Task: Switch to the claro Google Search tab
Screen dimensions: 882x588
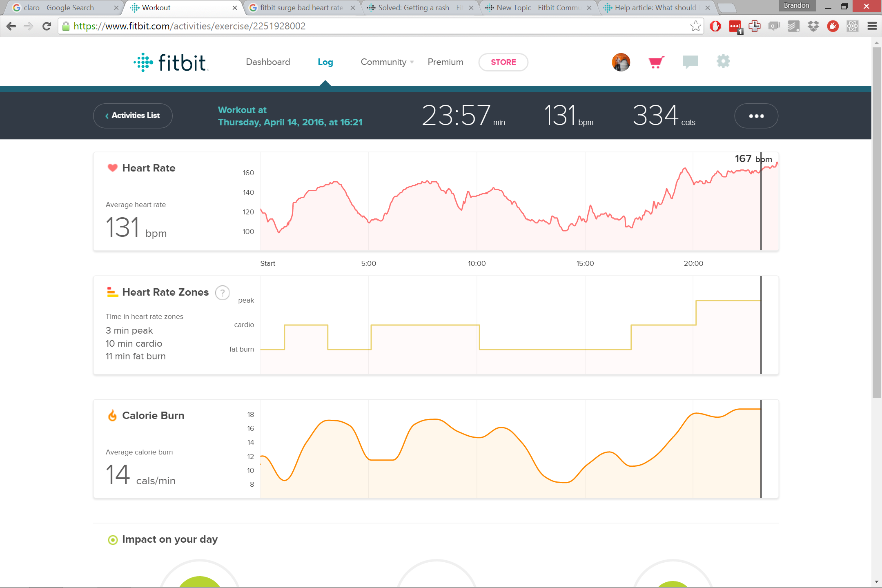Action: click(59, 8)
